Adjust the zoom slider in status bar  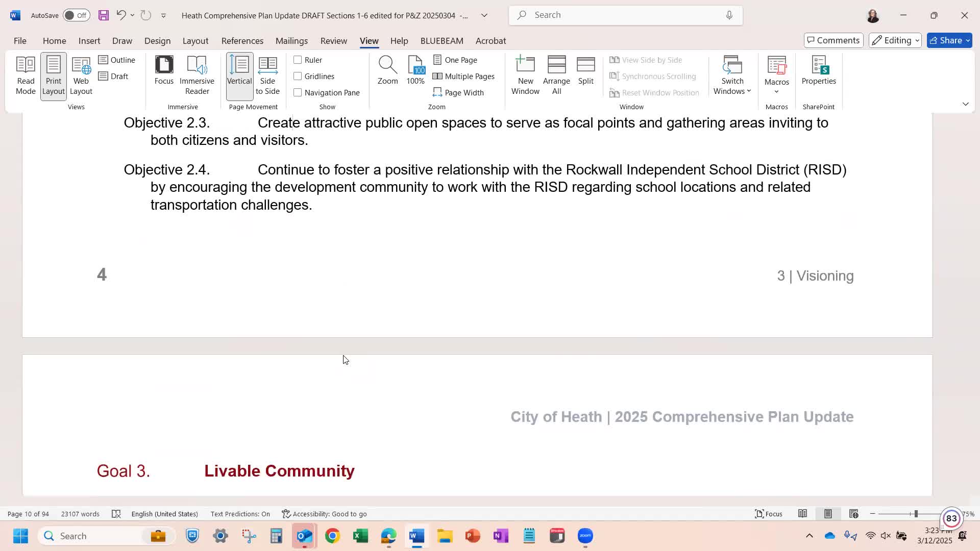click(x=916, y=514)
